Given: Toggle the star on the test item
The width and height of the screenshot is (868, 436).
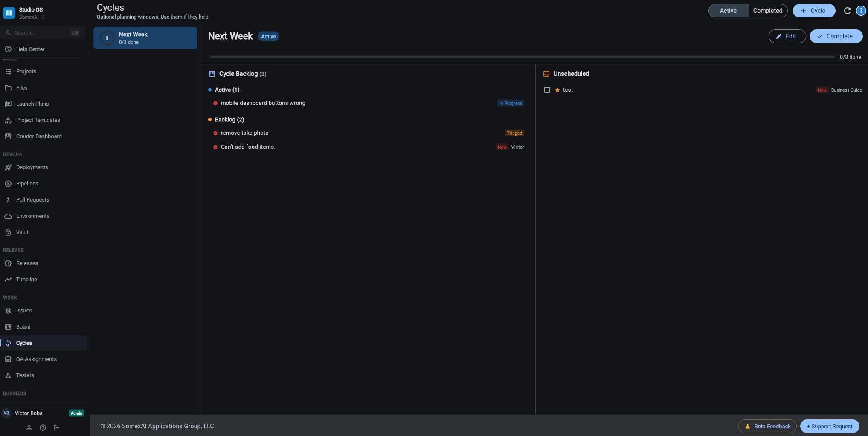Looking at the screenshot, I should coord(557,90).
